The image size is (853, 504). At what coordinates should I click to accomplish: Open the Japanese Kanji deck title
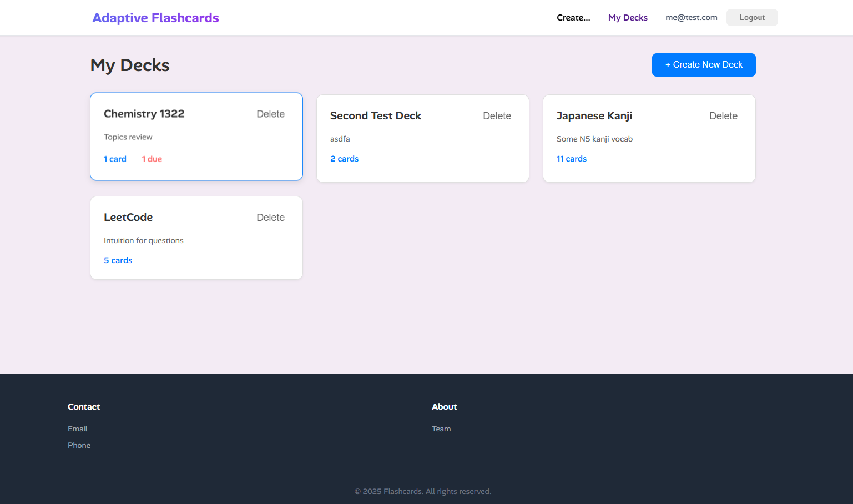[x=594, y=116]
